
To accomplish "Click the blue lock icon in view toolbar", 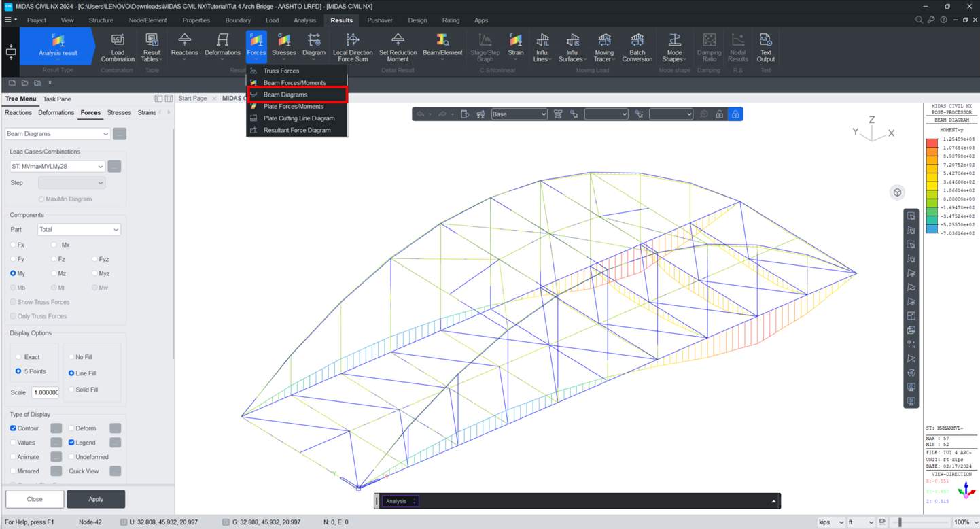I will [x=735, y=114].
